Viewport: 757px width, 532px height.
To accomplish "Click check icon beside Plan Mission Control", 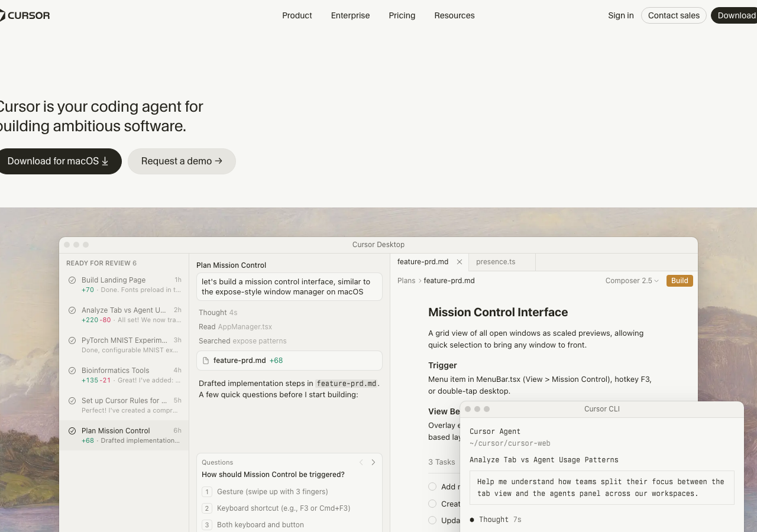I will pyautogui.click(x=72, y=431).
